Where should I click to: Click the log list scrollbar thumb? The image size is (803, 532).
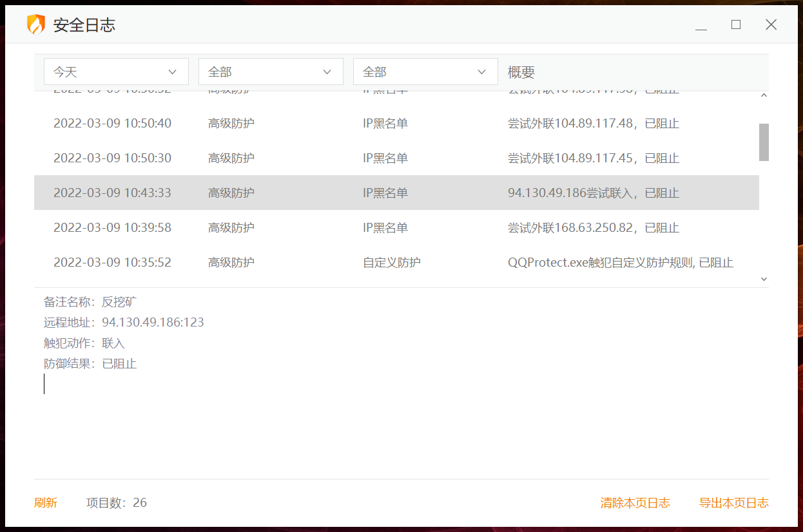[x=764, y=142]
